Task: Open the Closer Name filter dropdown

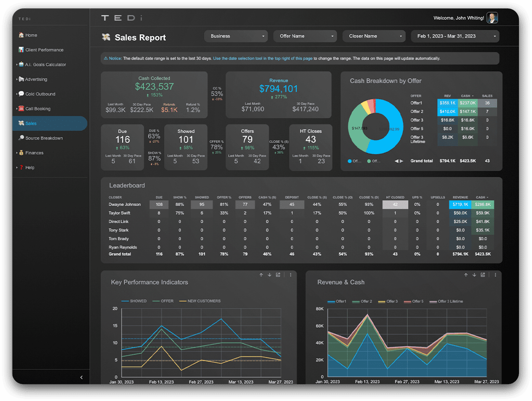Action: coord(374,36)
